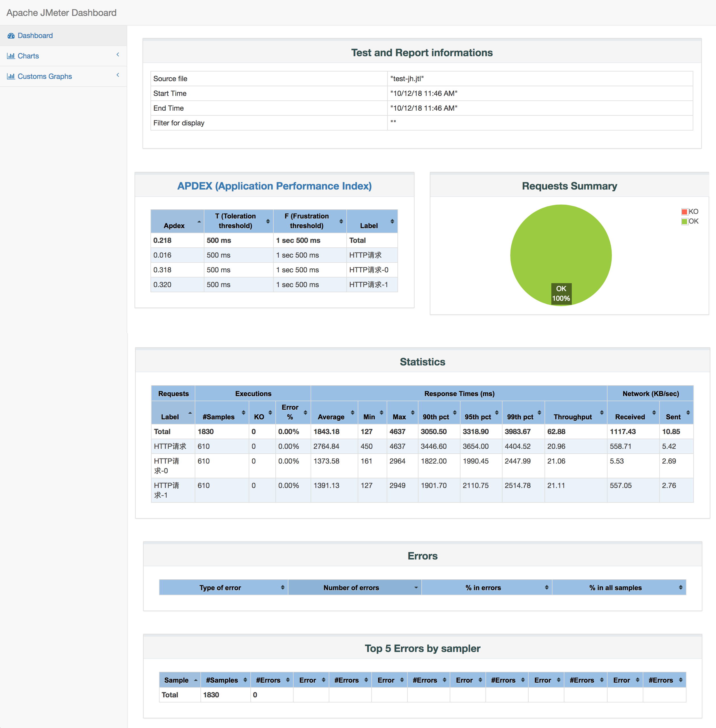Click sort arrows on #Samples Statistics header
The width and height of the screenshot is (716, 728).
click(243, 413)
